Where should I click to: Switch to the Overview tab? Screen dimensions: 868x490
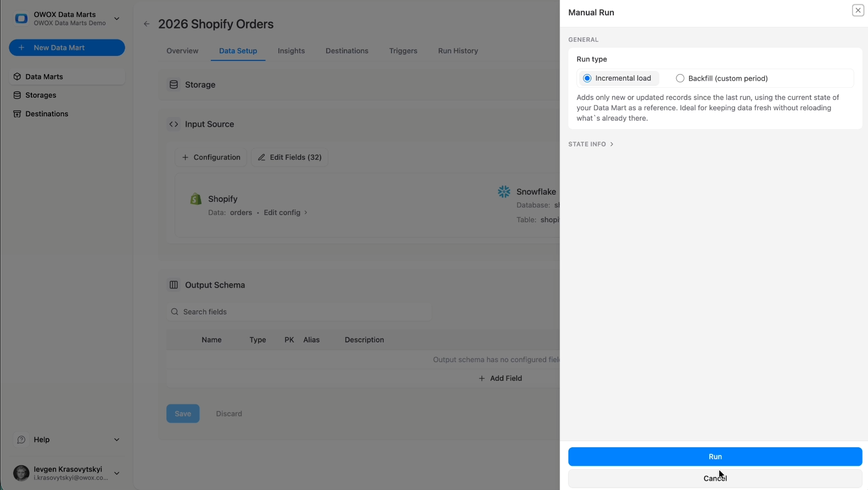click(x=182, y=50)
